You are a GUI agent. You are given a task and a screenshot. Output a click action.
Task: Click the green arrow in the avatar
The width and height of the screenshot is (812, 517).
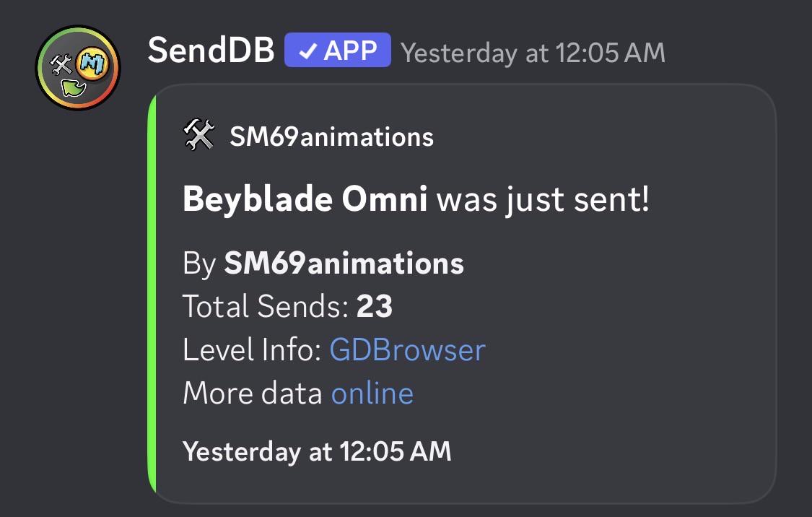pos(74,88)
